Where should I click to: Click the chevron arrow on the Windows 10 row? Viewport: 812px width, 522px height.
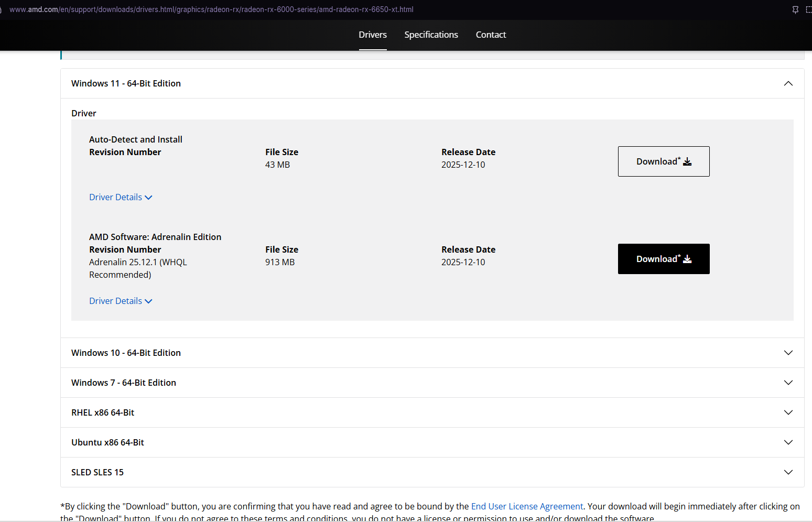(x=788, y=353)
